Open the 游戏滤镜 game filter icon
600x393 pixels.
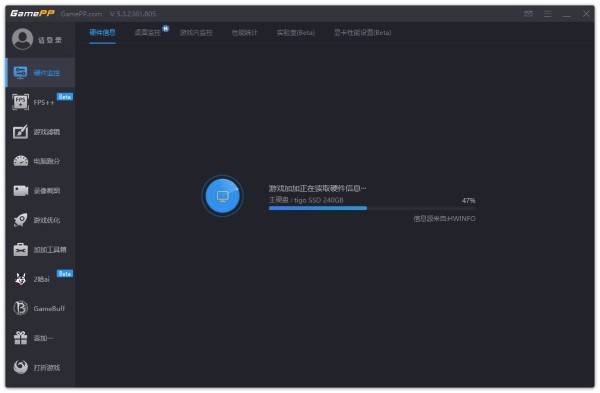coord(20,132)
